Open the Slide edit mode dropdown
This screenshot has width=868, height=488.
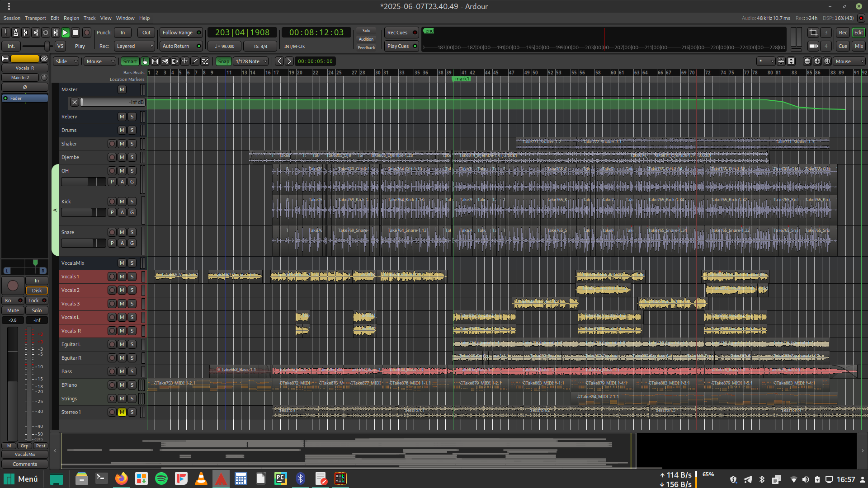(66, 61)
